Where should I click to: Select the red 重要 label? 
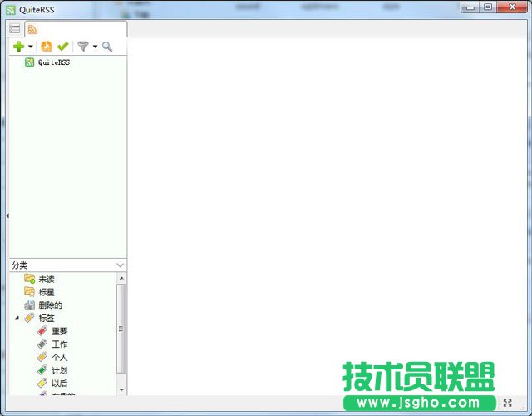coord(58,331)
